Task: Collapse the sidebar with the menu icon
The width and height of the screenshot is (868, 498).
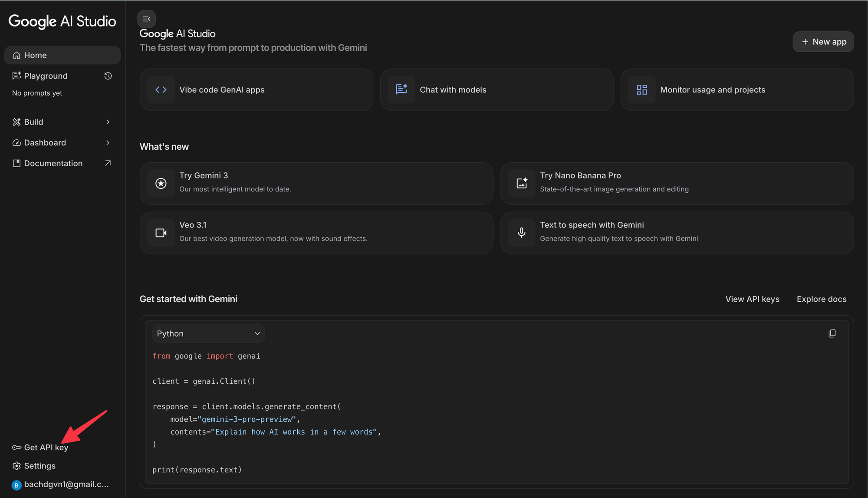Action: tap(146, 19)
